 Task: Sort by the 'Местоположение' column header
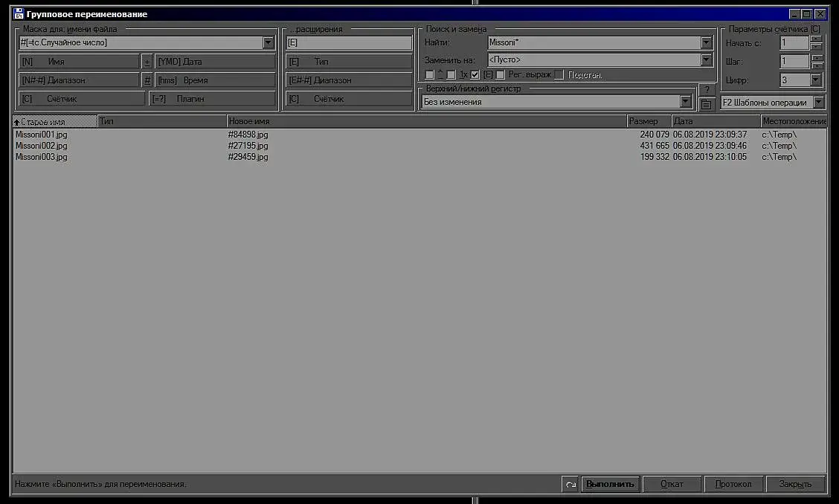click(794, 121)
